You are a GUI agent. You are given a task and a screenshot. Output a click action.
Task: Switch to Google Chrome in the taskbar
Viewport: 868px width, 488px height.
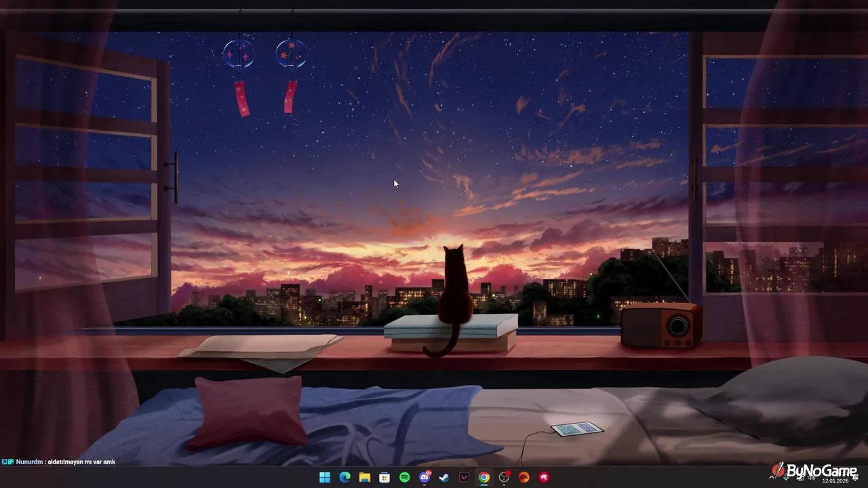coord(484,477)
